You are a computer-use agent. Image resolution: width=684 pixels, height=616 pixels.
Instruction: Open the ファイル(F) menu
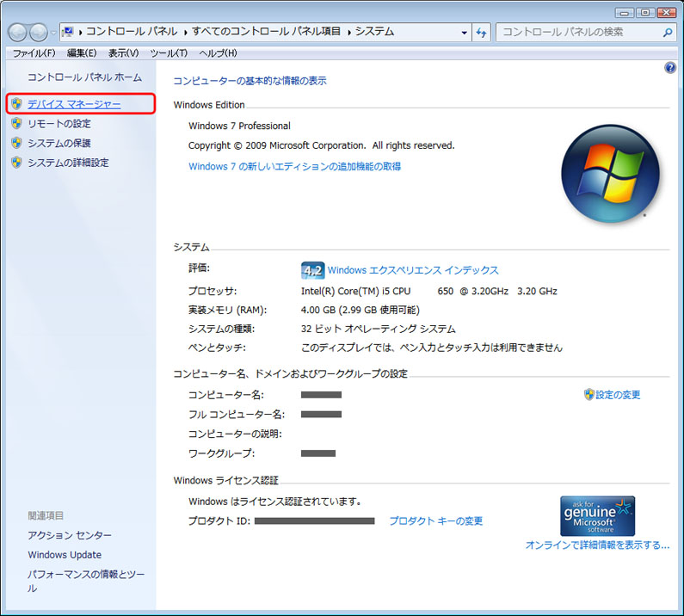34,53
